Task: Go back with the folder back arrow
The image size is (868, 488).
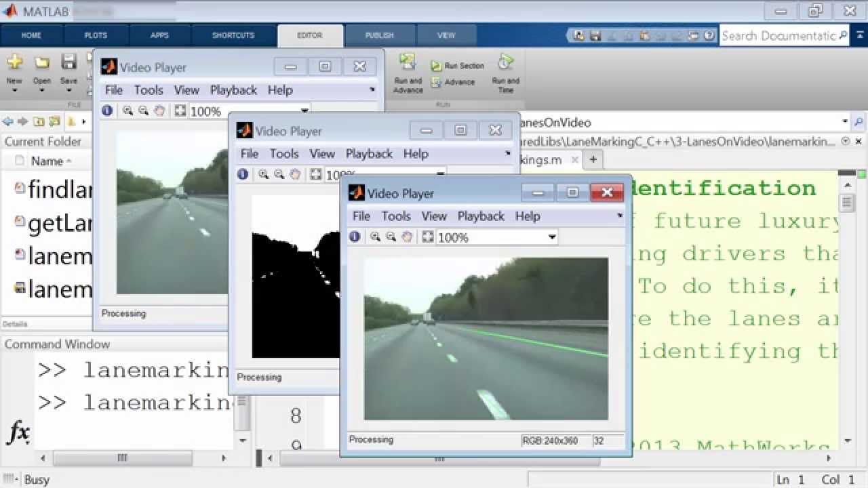Action: coord(7,122)
